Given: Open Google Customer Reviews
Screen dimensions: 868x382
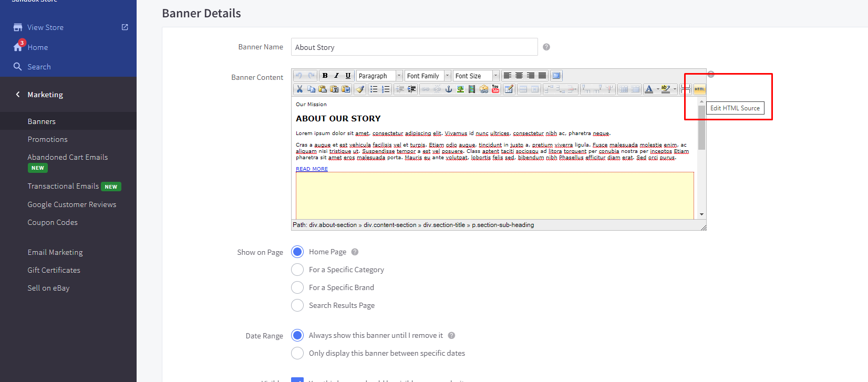Looking at the screenshot, I should tap(72, 204).
